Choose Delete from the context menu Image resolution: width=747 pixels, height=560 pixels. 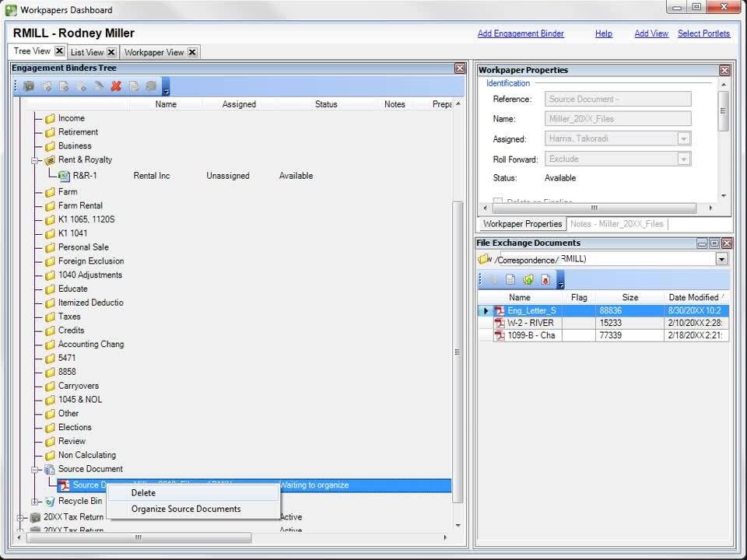[x=143, y=492]
